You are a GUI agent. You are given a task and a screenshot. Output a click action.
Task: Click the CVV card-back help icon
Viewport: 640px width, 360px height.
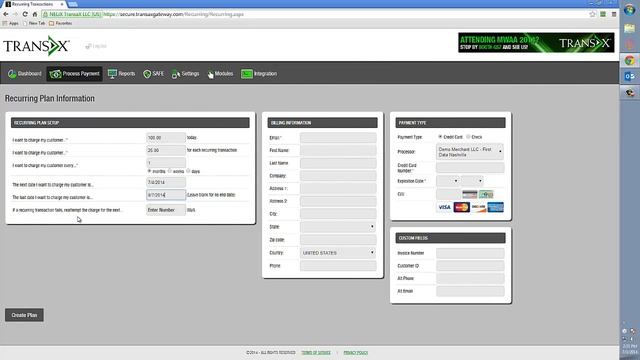coord(469,194)
